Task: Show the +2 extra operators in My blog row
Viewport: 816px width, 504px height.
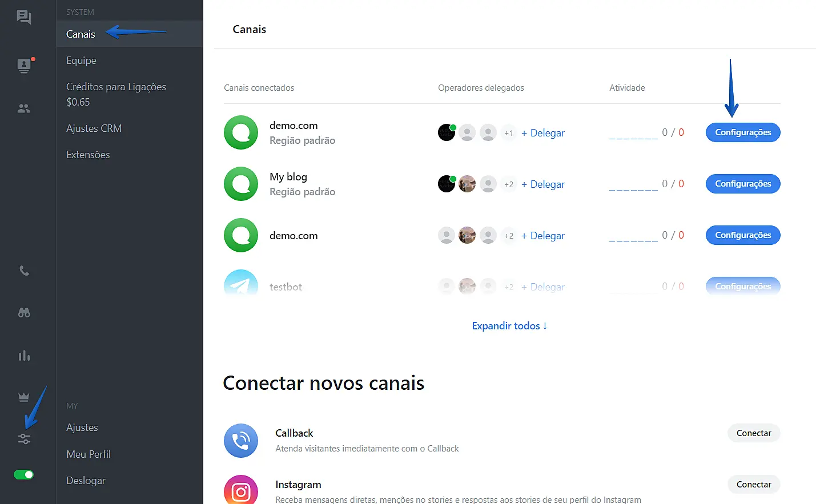Action: click(x=509, y=184)
